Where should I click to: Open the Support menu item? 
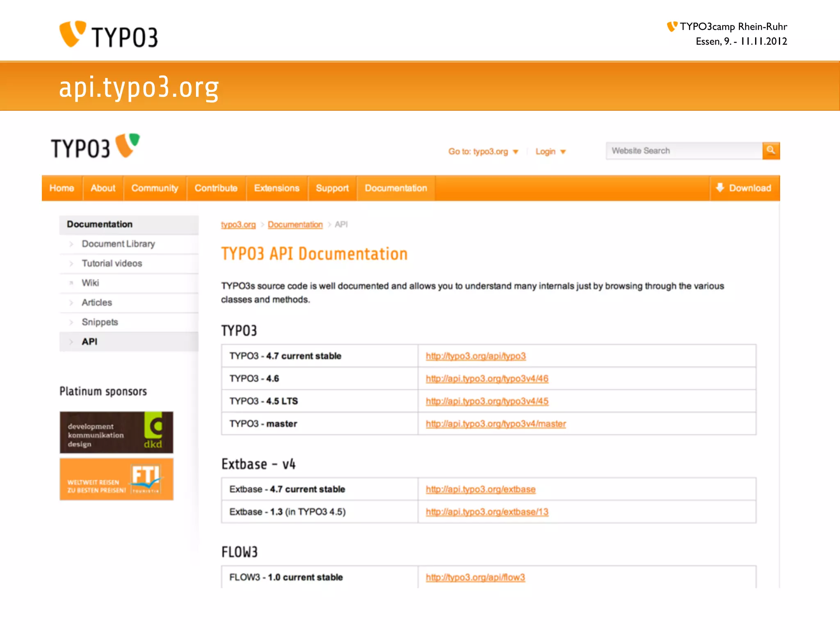[332, 188]
